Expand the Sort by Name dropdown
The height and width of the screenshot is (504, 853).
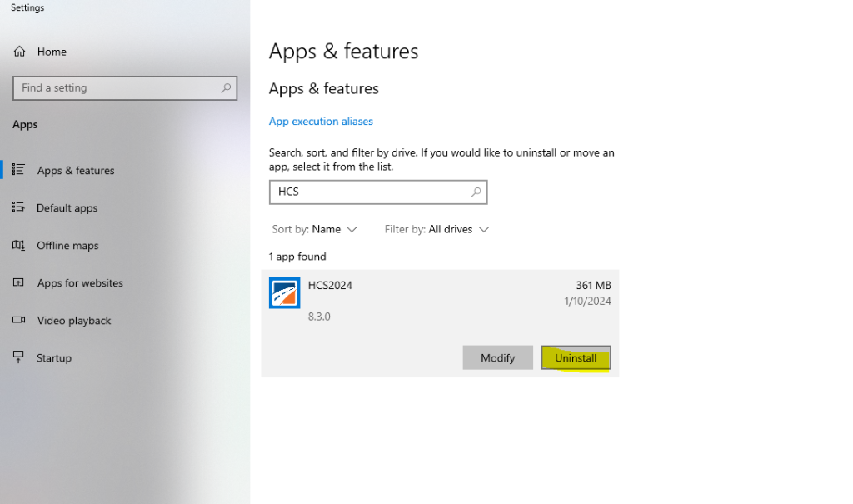314,229
